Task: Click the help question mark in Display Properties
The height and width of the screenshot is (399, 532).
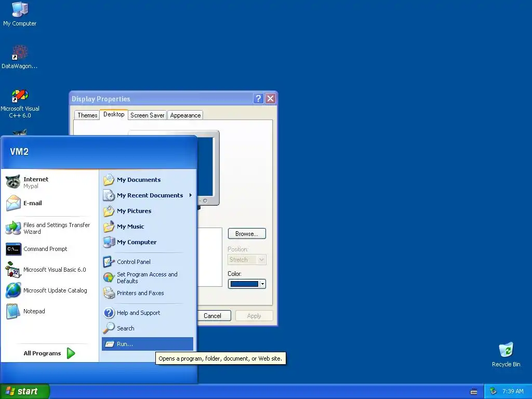Action: tap(258, 98)
